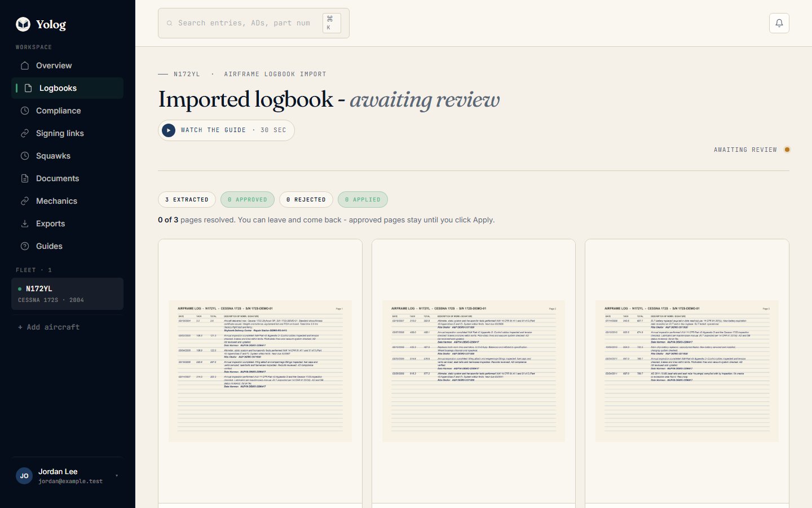Open Signing links page
This screenshot has height=508, width=812.
point(67,133)
